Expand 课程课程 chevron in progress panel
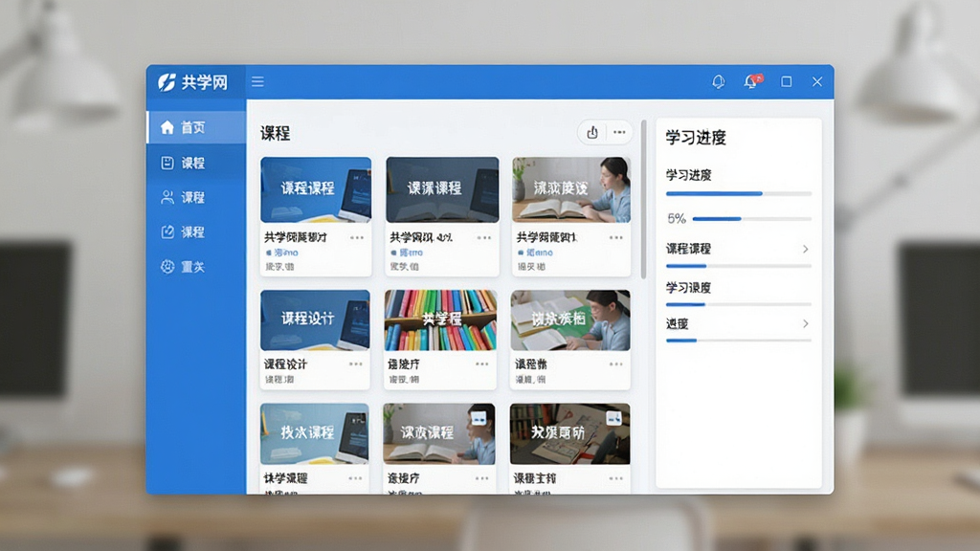 (805, 249)
